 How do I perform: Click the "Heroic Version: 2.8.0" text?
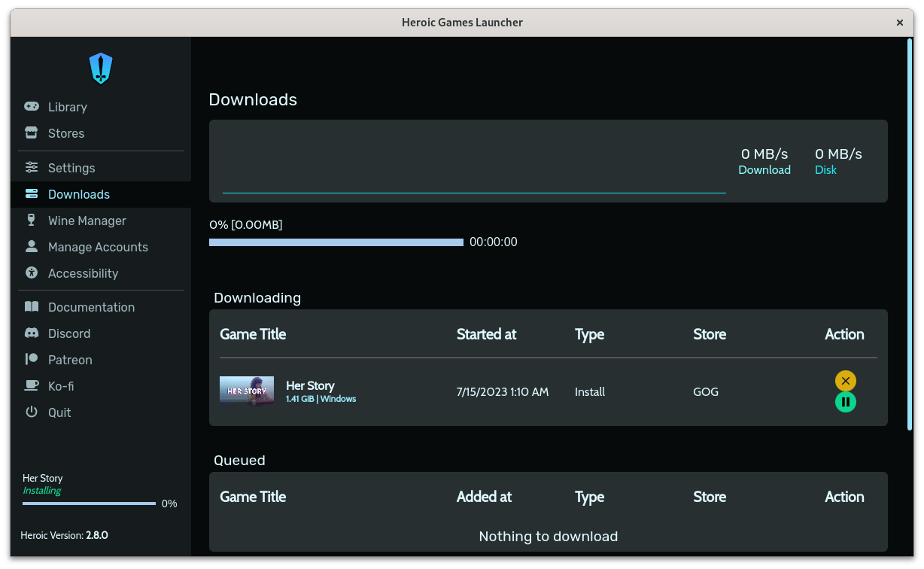click(65, 535)
